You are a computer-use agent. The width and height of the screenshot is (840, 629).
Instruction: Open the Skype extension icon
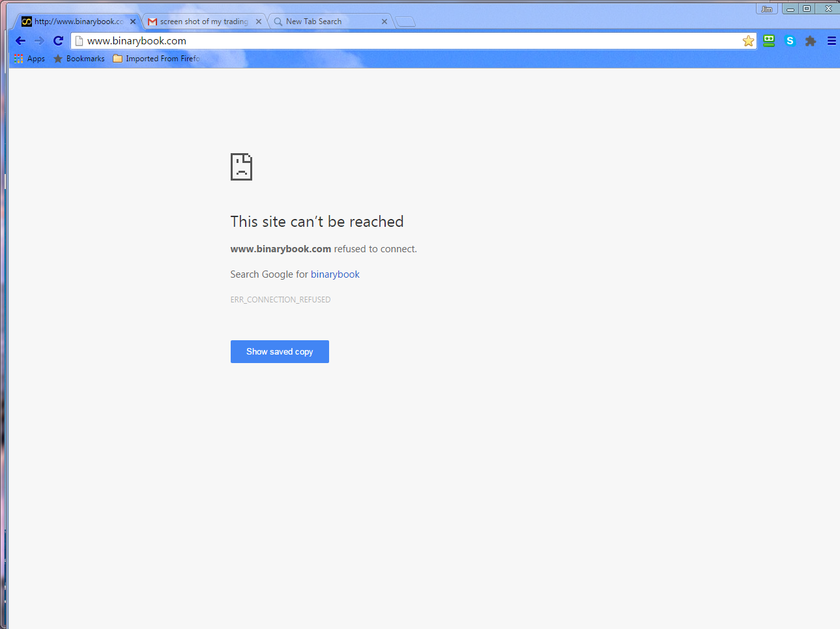pos(790,41)
